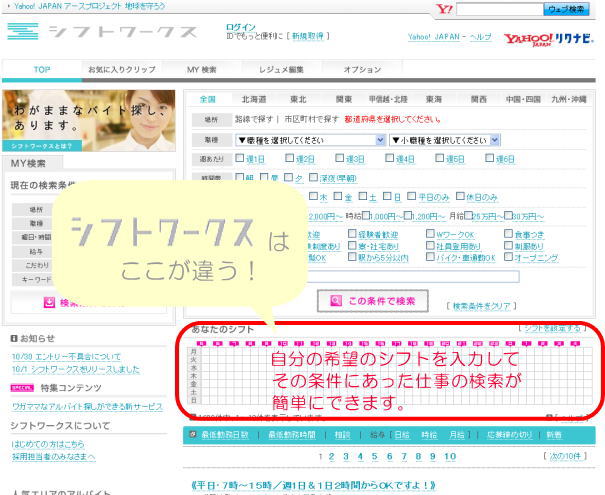
Task: Sort results by 時給
Action: click(429, 435)
